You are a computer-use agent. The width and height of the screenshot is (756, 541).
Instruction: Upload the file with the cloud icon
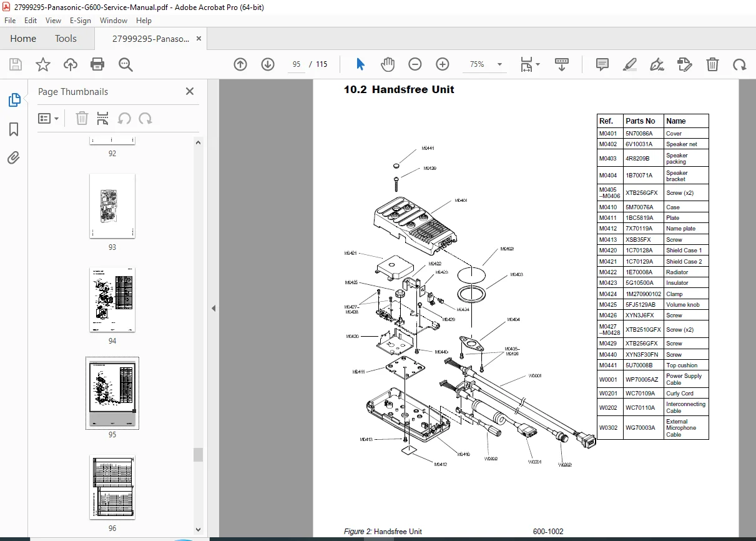[x=71, y=64]
